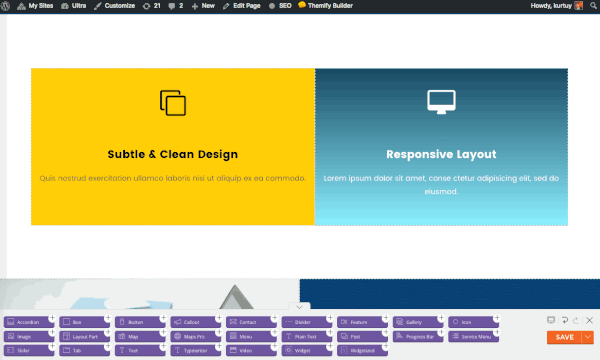Viewport: 600px width, 360px height.
Task: Add the Video module with its plus
Action: 274,346
